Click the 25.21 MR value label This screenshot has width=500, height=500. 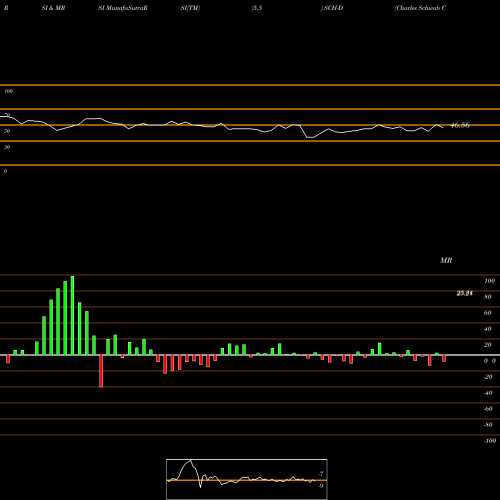click(x=465, y=293)
